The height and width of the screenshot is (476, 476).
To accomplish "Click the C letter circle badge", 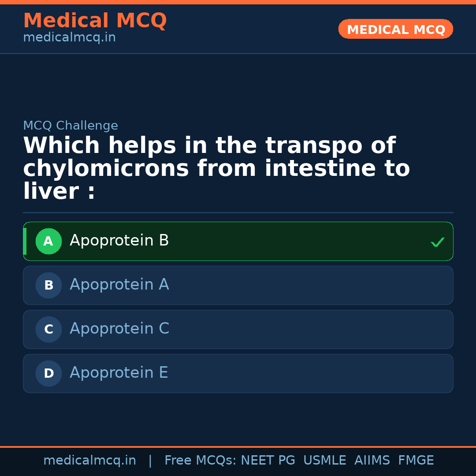I will point(48,329).
